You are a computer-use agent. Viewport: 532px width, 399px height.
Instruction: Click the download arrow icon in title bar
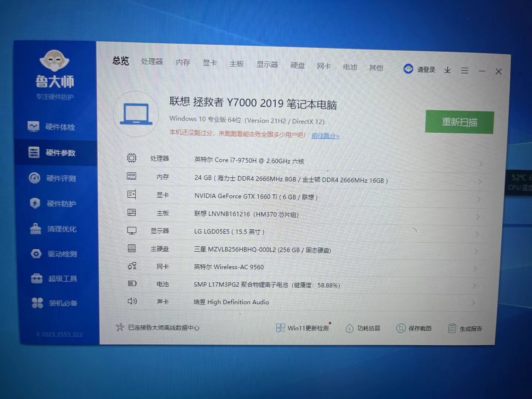point(447,70)
